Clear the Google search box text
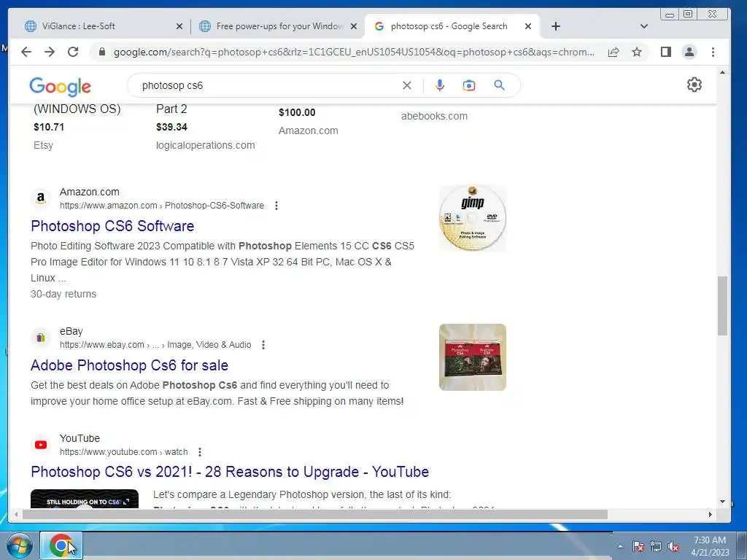This screenshot has width=747, height=560. [407, 85]
